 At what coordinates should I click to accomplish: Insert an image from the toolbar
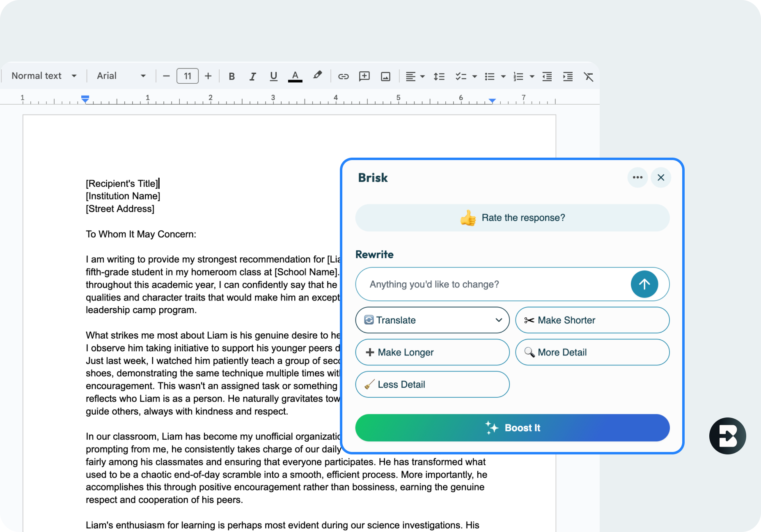click(385, 76)
